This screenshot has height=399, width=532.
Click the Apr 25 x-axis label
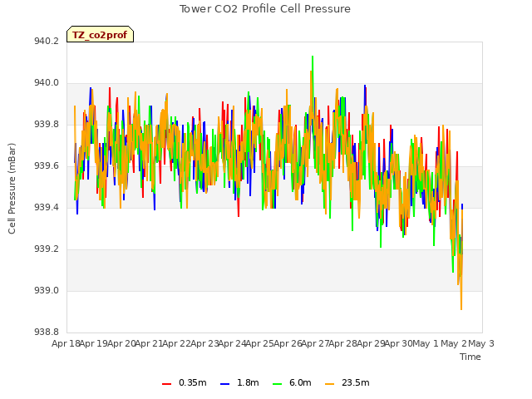[260, 343]
